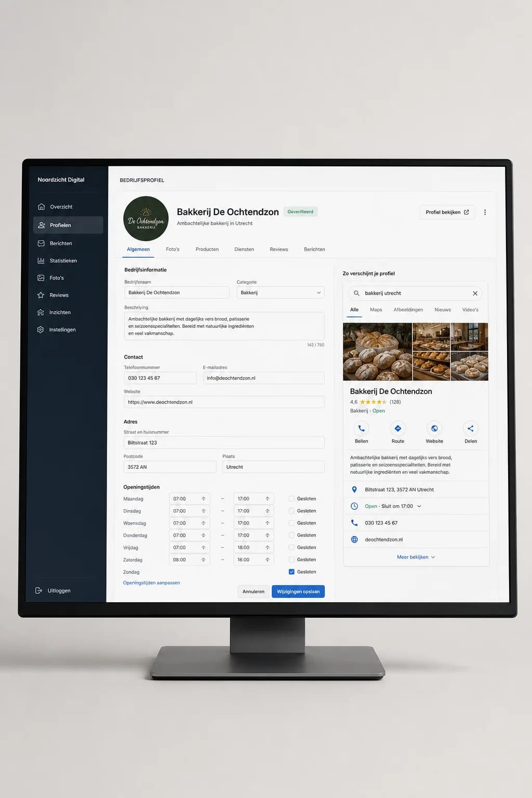532x798 pixels.
Task: Click the globe icon beside deochtendzon.nl
Action: coord(354,539)
